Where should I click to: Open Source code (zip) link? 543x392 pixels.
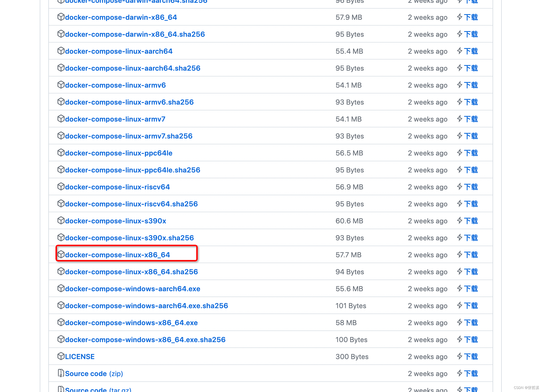pyautogui.click(x=94, y=374)
